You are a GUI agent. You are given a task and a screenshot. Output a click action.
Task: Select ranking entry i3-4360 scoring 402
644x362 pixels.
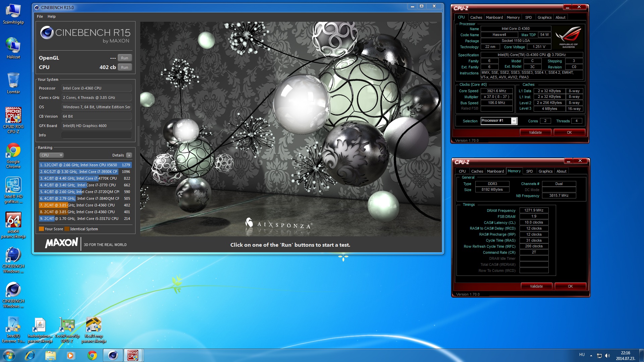click(85, 205)
